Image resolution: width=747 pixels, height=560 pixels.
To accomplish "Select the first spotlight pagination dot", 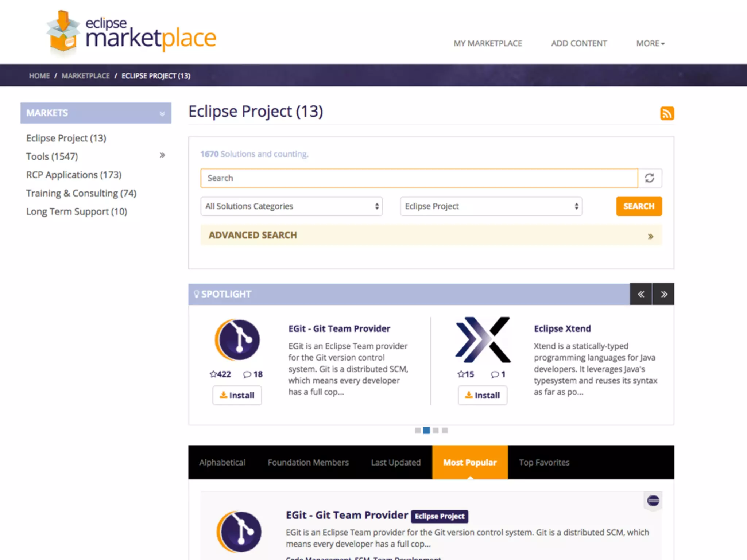I will [418, 431].
